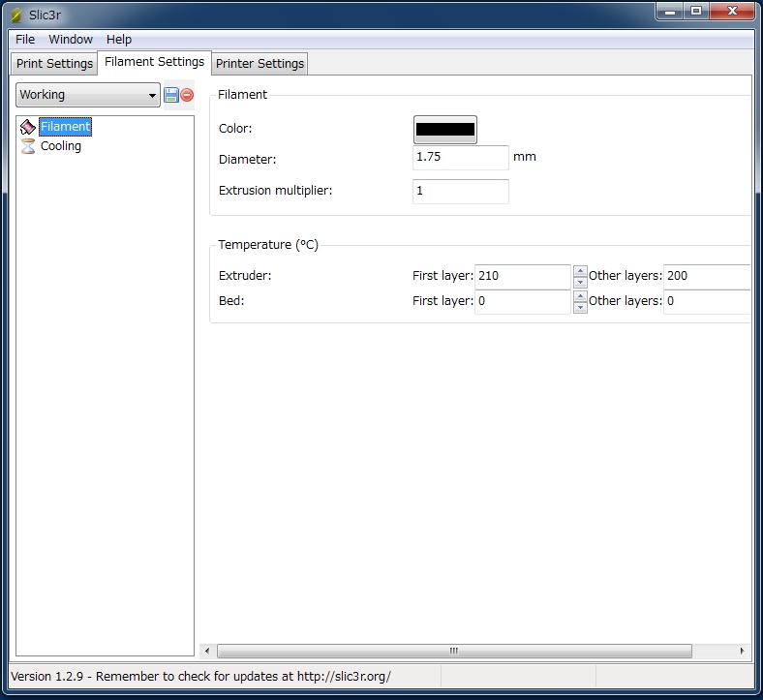Click the scrollbar right arrow
763x700 pixels.
point(742,651)
